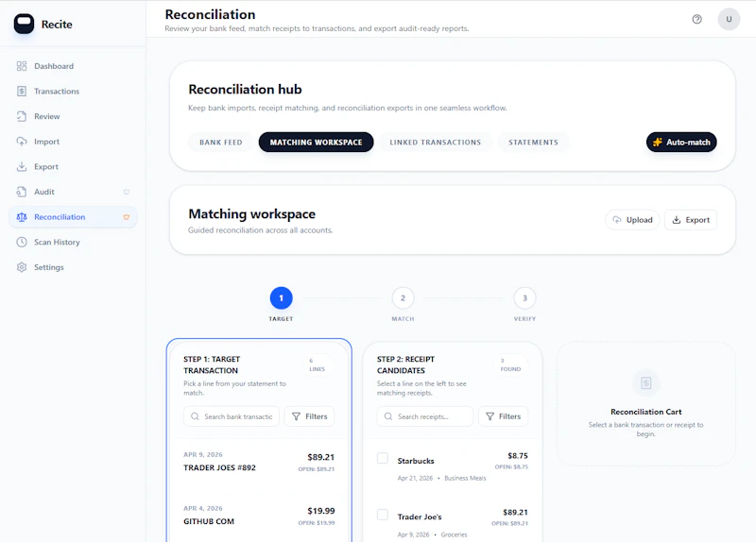Click the sidebar Export download icon

tap(22, 166)
